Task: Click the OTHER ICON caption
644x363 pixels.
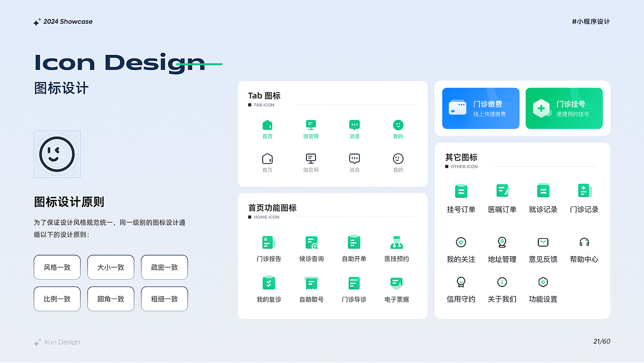Action: click(x=464, y=167)
